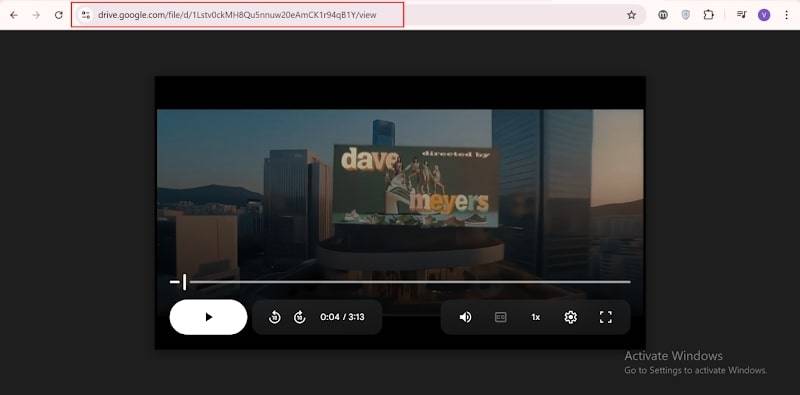Enter fullscreen mode
Image resolution: width=800 pixels, height=395 pixels.
click(606, 317)
